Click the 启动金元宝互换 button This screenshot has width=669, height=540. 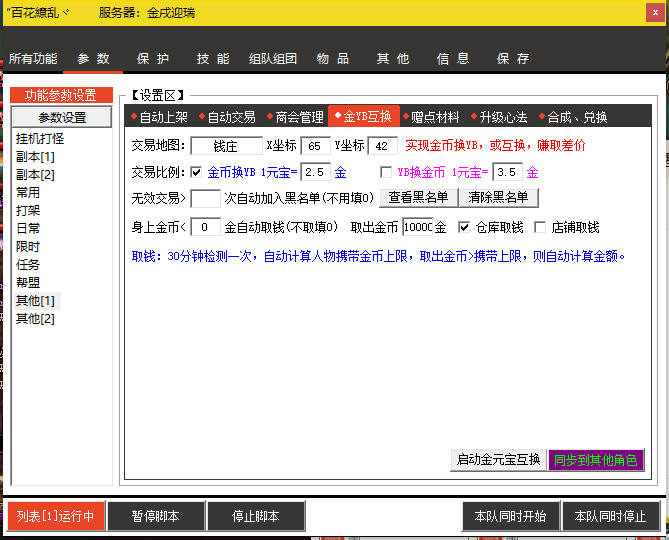pyautogui.click(x=498, y=460)
